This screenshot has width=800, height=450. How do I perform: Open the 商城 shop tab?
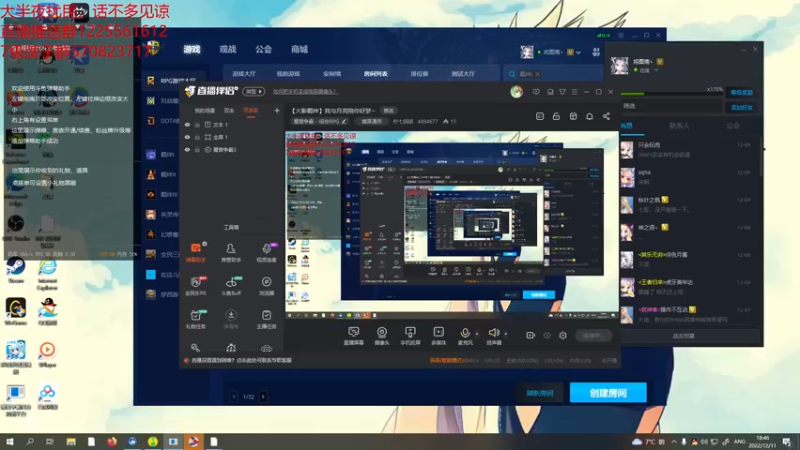pos(299,49)
